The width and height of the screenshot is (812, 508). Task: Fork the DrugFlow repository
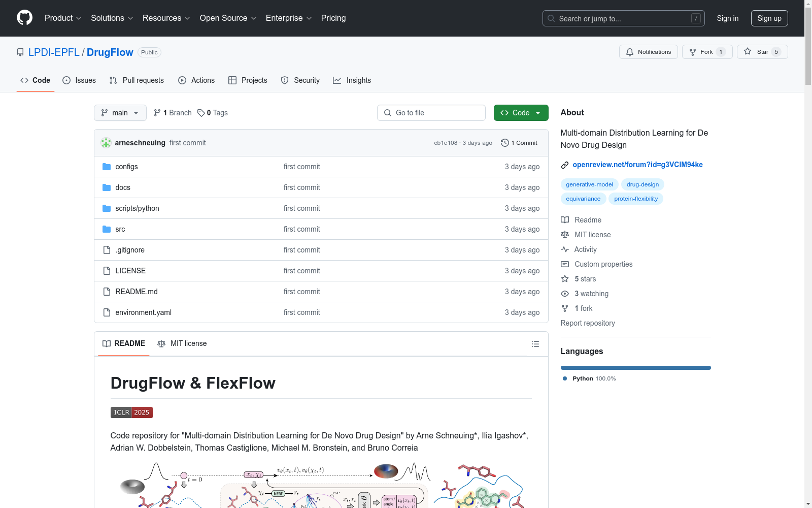coord(707,52)
